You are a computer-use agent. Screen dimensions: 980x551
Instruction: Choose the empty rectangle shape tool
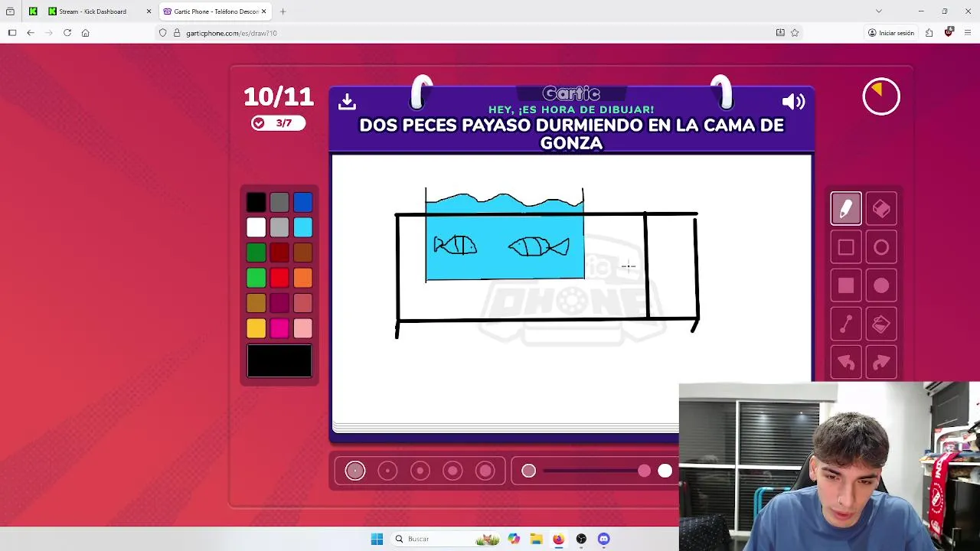click(x=846, y=247)
